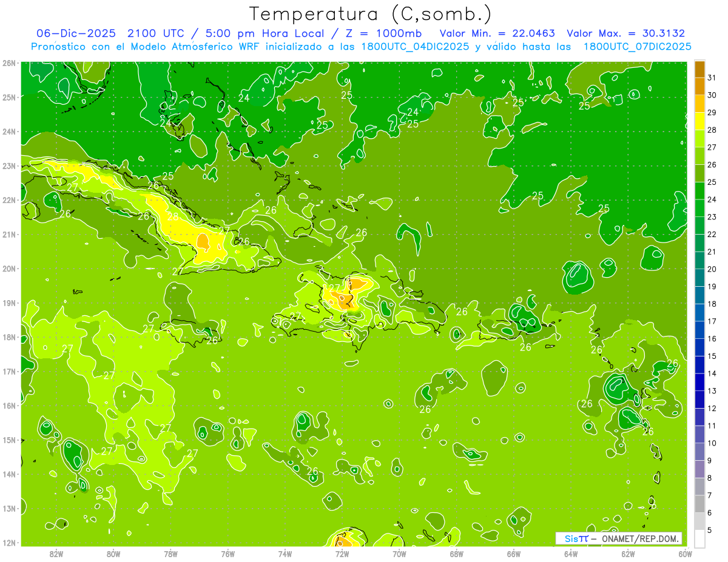Click the longitude axis label '62W'

tap(628, 554)
